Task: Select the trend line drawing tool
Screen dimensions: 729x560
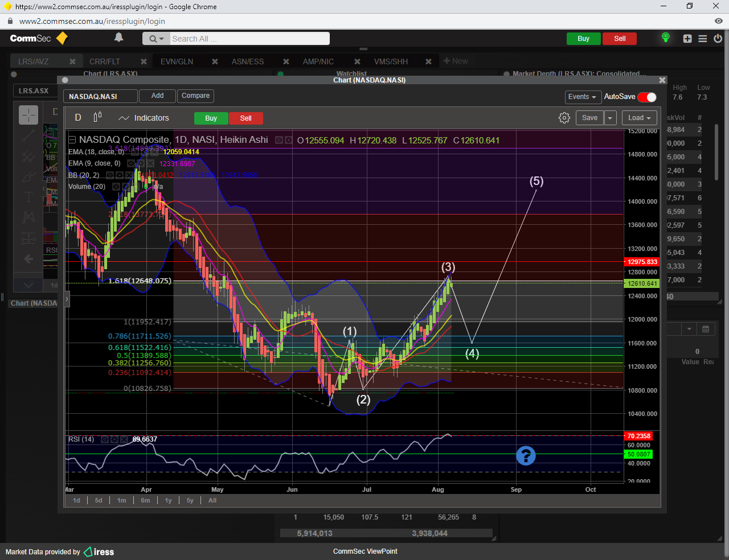Action: click(x=28, y=135)
